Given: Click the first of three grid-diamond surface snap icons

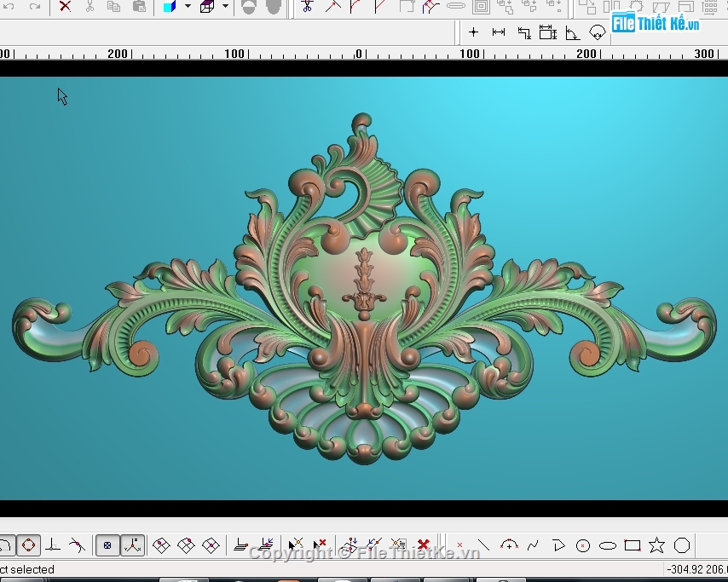Looking at the screenshot, I should pos(161,545).
